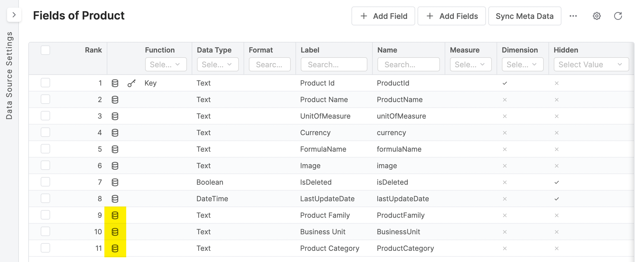Image resolution: width=644 pixels, height=262 pixels.
Task: Click the vertical Data Source Settings label
Action: (x=9, y=76)
